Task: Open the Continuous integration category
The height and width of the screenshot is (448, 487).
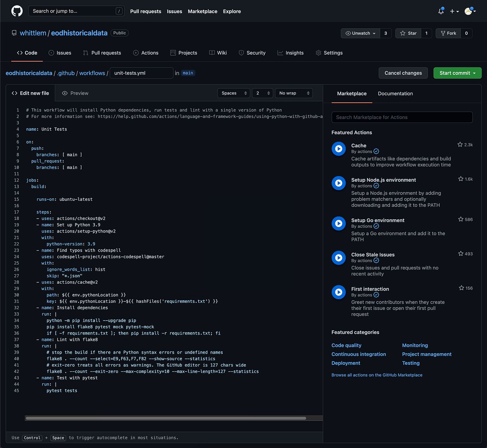Action: tap(359, 354)
